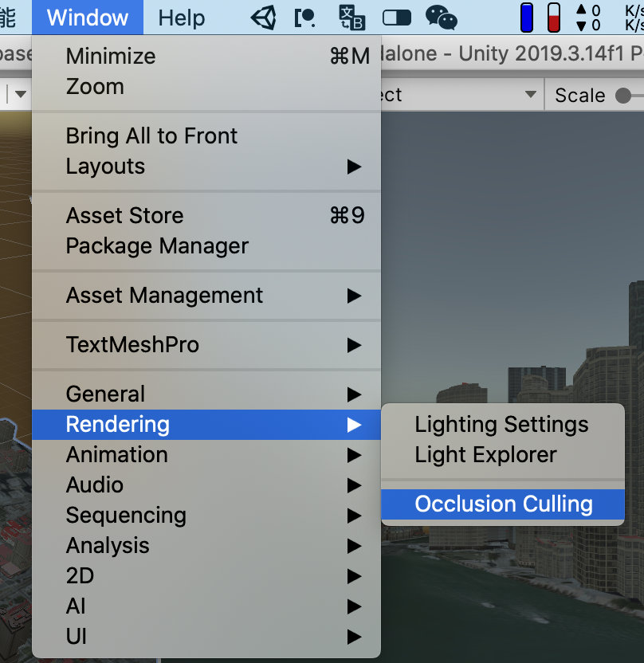Adjust the Scale slider handle
Screen dimensions: 644x663
(x=622, y=95)
